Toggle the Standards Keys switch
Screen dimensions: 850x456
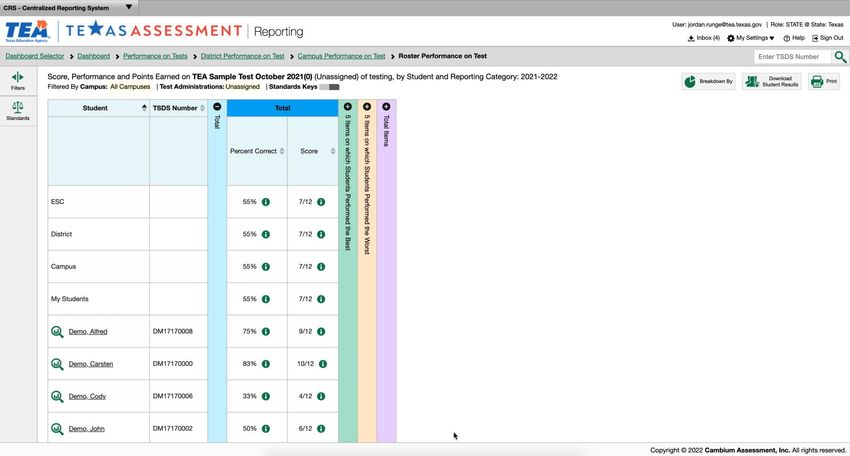329,87
